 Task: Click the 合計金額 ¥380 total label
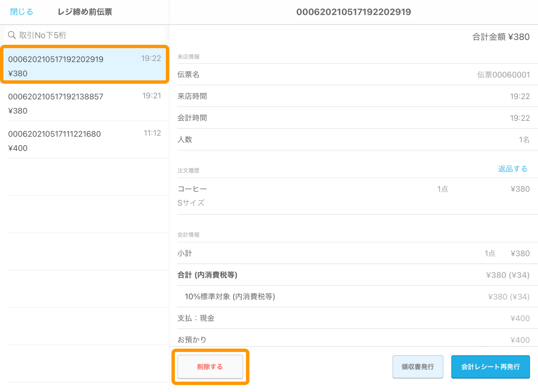pyautogui.click(x=501, y=37)
